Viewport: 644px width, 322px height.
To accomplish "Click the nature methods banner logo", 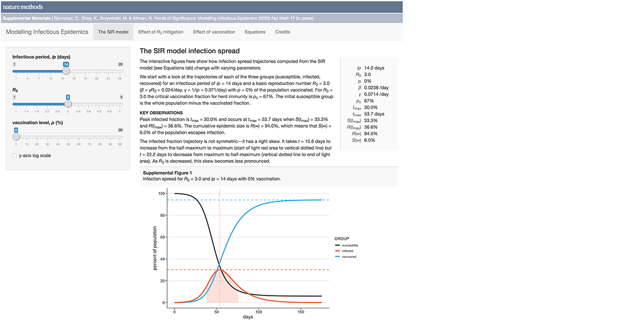I will [x=24, y=7].
